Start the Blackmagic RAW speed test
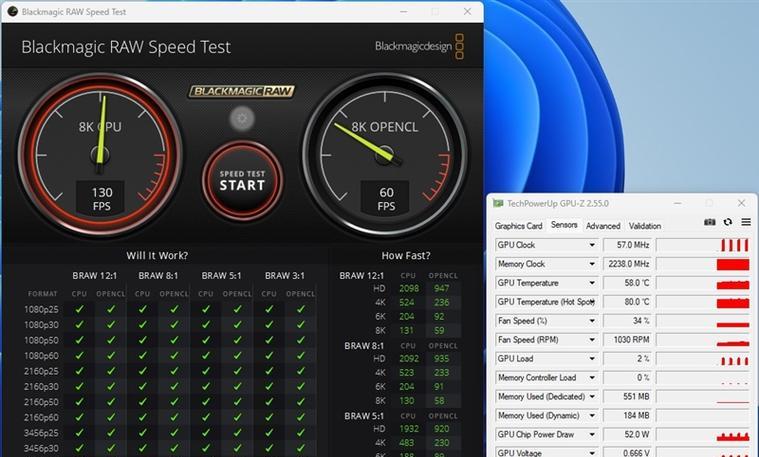This screenshot has height=457, width=759. [x=243, y=181]
